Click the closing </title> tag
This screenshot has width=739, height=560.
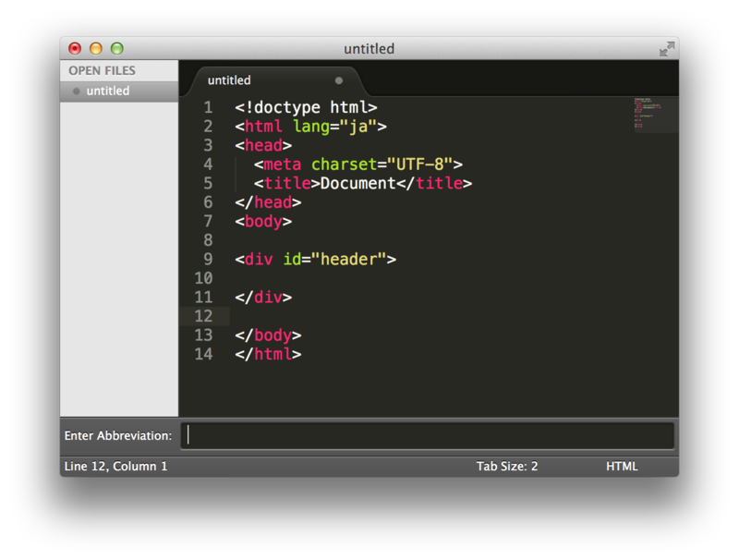pos(434,183)
